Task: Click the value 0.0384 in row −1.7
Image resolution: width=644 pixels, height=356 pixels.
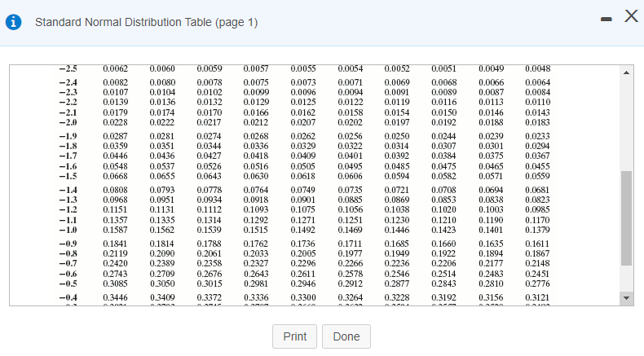Action: pyautogui.click(x=444, y=156)
